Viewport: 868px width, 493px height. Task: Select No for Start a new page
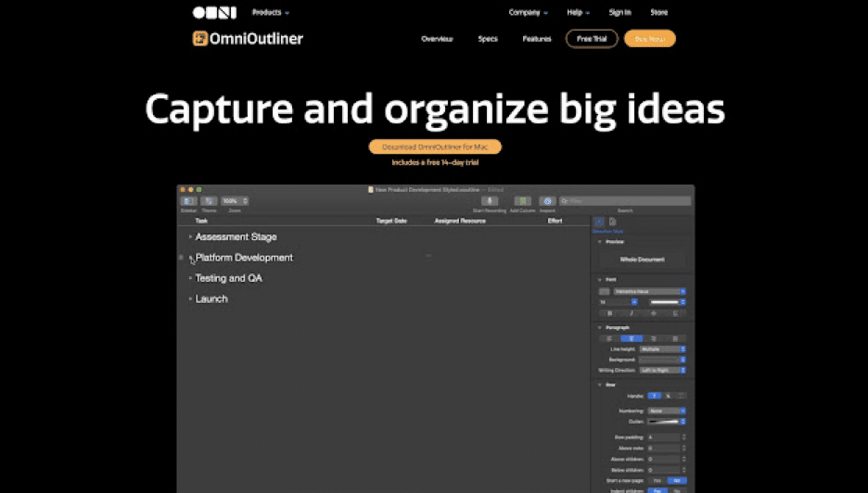pos(677,481)
